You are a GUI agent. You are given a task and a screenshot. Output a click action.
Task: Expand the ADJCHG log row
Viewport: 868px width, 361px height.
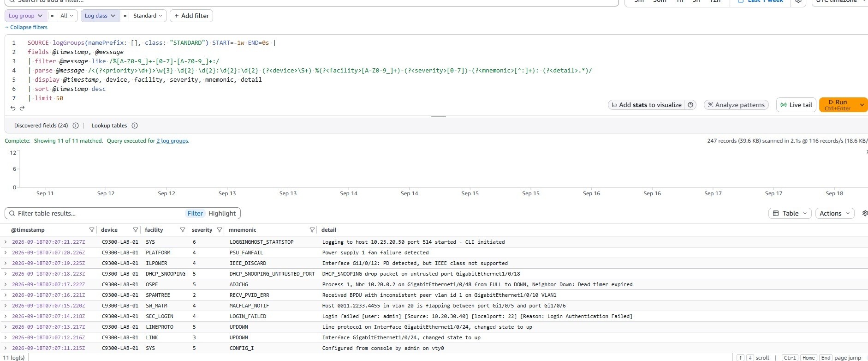6,284
